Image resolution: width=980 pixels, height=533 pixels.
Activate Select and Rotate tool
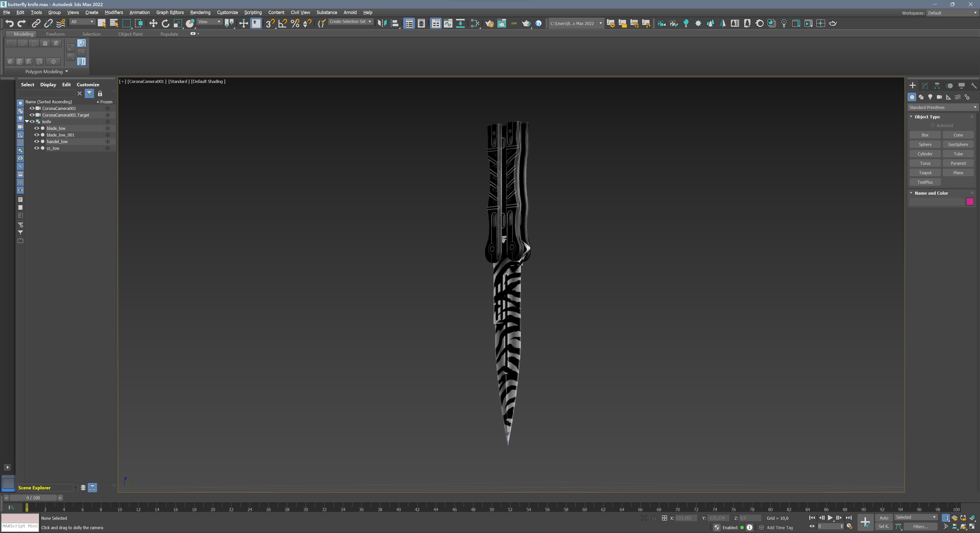pyautogui.click(x=165, y=23)
